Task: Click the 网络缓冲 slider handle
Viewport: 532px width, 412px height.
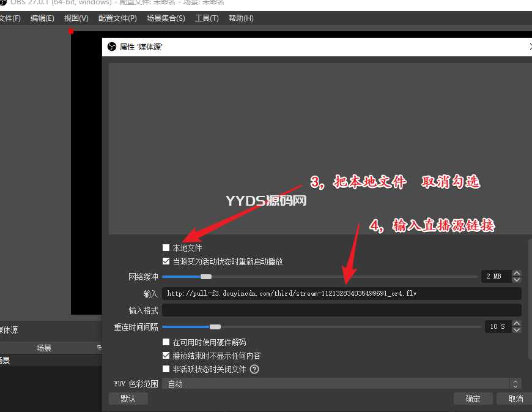Action: tap(206, 277)
